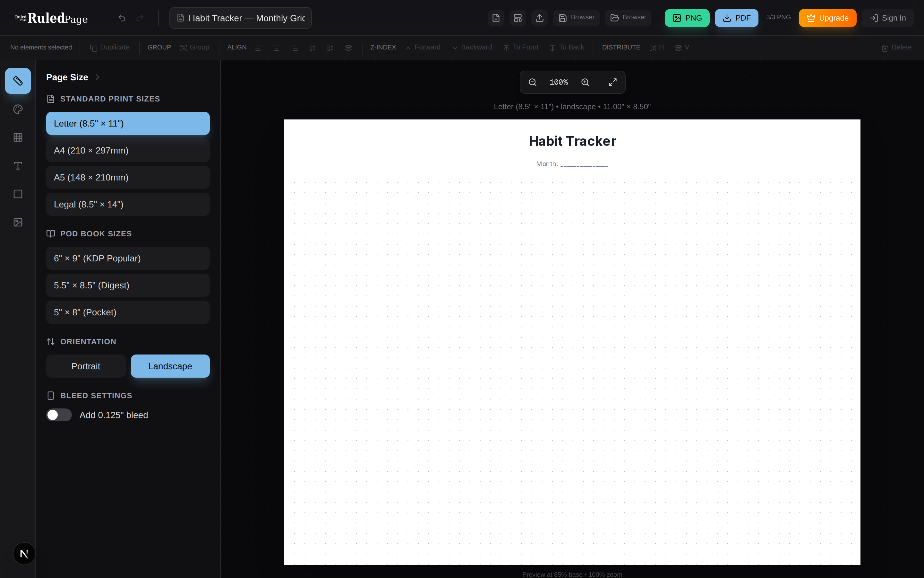Edit the document title field
Screen dimensions: 924x578
coord(241,18)
